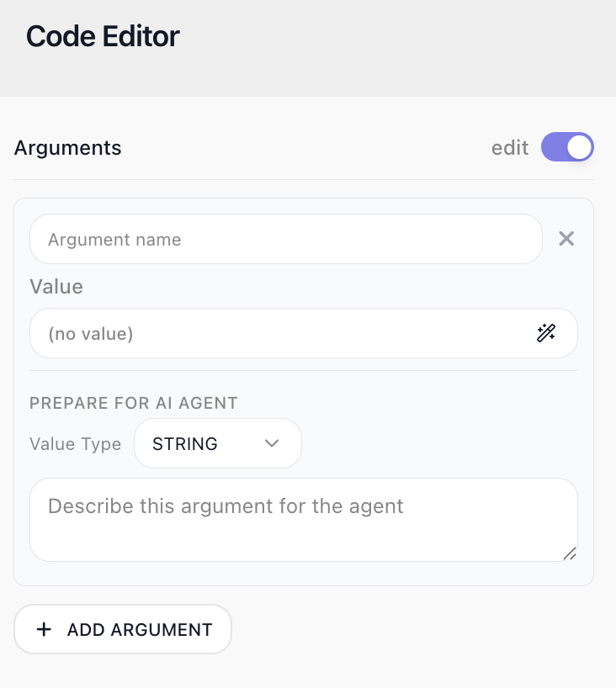The image size is (616, 688).
Task: Remove the argument using the X icon
Action: coord(566,239)
